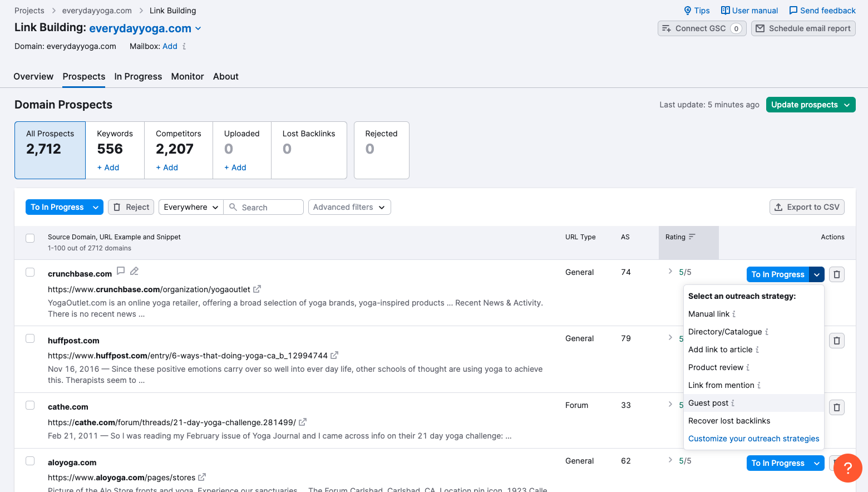Expand crunchbase.com rating details chevron

pyautogui.click(x=670, y=272)
